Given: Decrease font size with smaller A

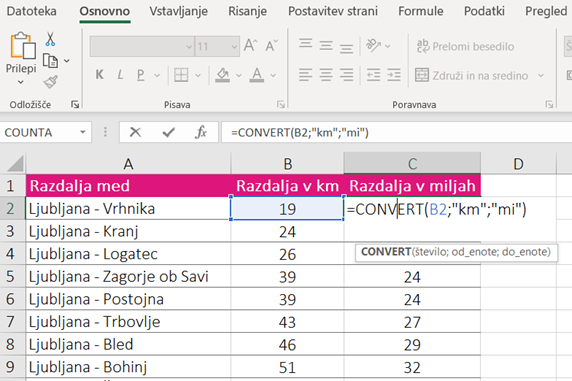Looking at the screenshot, I should (x=271, y=46).
